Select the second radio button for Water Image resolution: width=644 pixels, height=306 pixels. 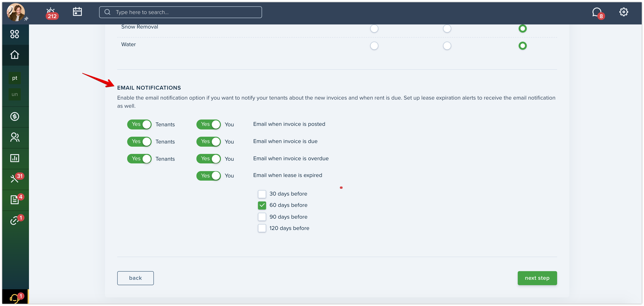tap(447, 46)
